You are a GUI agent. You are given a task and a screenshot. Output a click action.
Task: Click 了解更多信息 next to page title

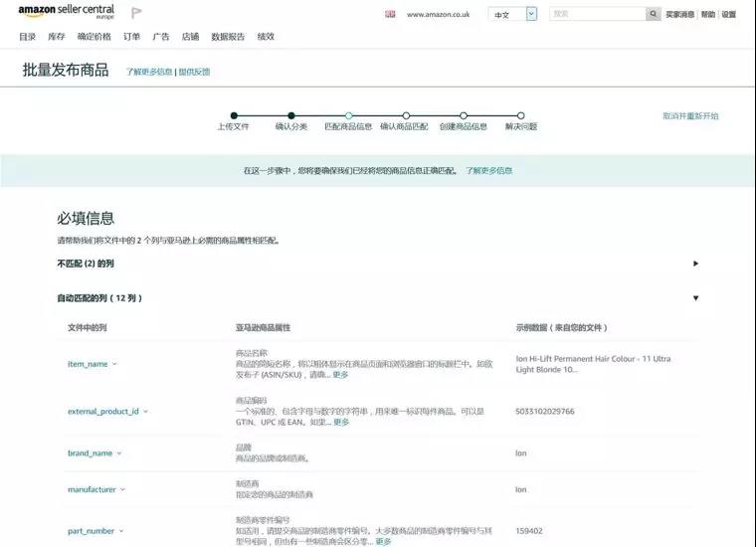tap(149, 72)
